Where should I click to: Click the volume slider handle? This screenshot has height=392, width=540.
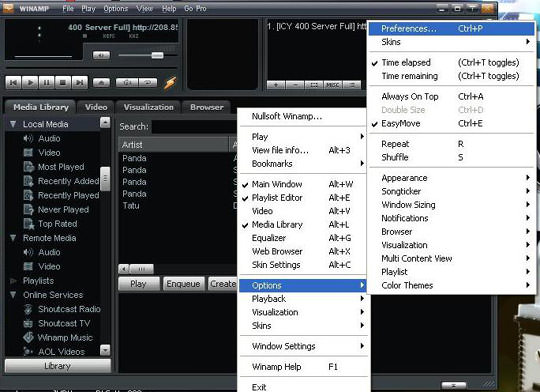click(x=157, y=55)
